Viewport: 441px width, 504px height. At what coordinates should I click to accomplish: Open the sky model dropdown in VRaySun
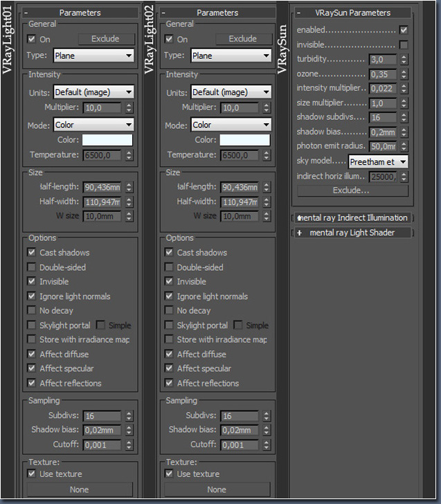(378, 161)
